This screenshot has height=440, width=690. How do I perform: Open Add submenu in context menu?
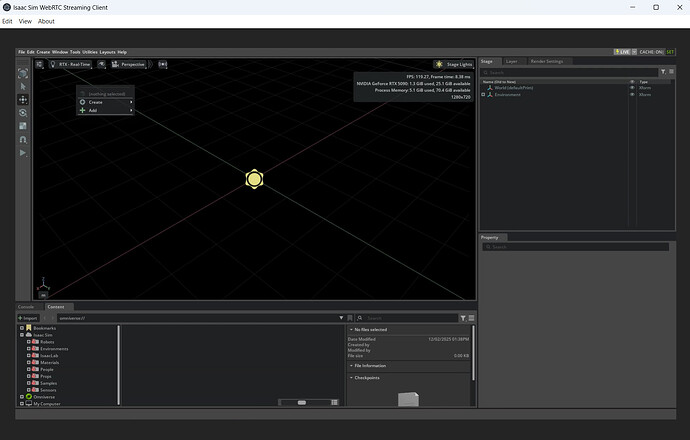coord(106,110)
